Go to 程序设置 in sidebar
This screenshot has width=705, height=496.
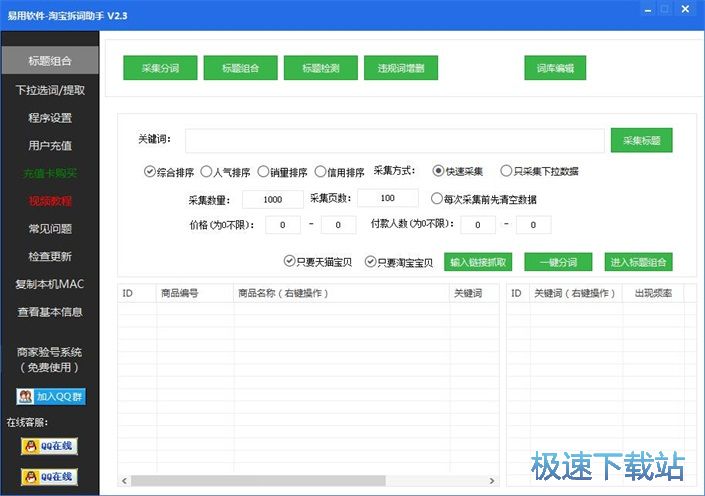pos(49,118)
